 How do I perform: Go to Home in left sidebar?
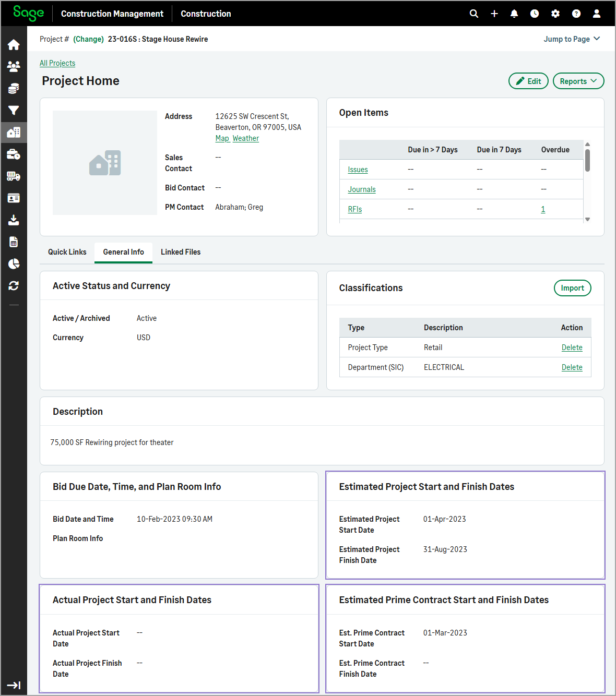pos(14,45)
